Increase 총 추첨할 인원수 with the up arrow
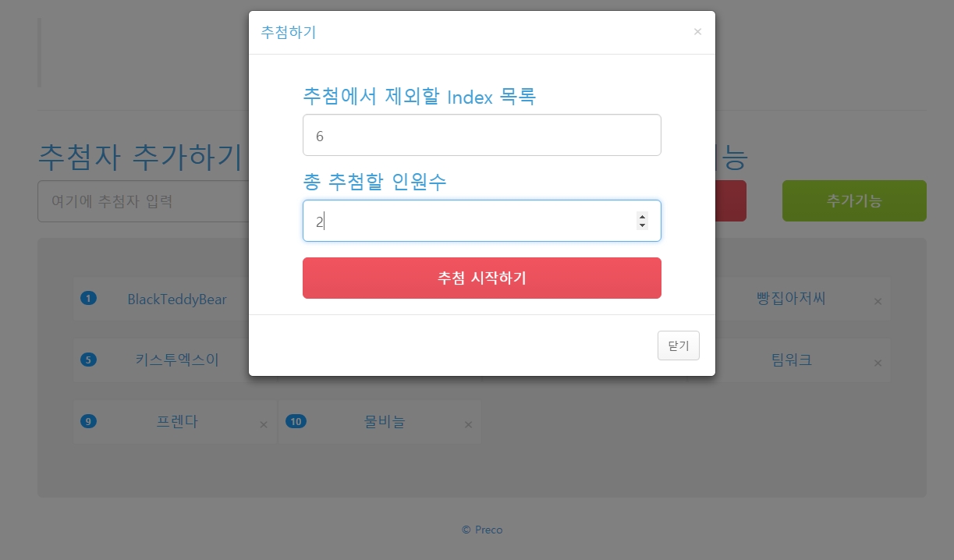The width and height of the screenshot is (954, 560). (x=642, y=216)
